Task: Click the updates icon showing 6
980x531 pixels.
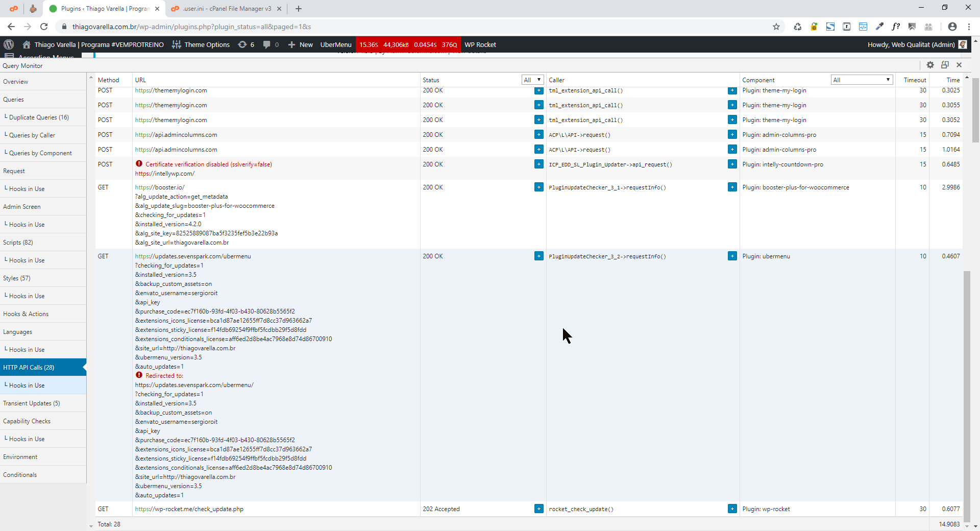Action: pos(246,44)
